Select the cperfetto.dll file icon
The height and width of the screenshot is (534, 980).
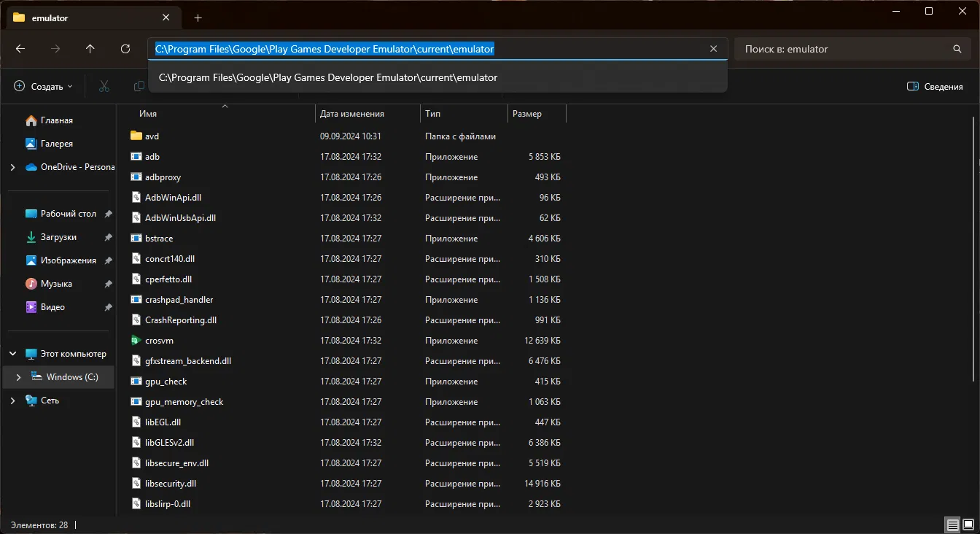tap(136, 279)
